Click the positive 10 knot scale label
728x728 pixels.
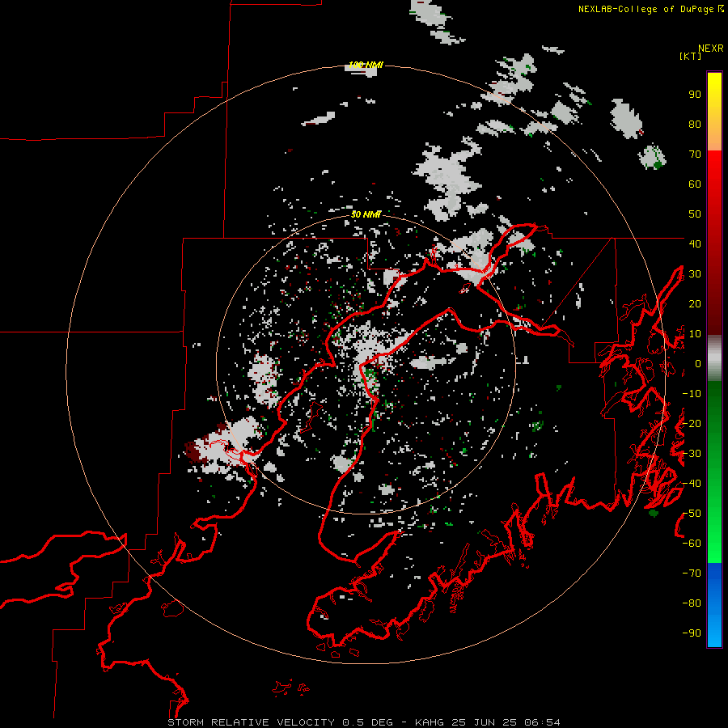(695, 334)
